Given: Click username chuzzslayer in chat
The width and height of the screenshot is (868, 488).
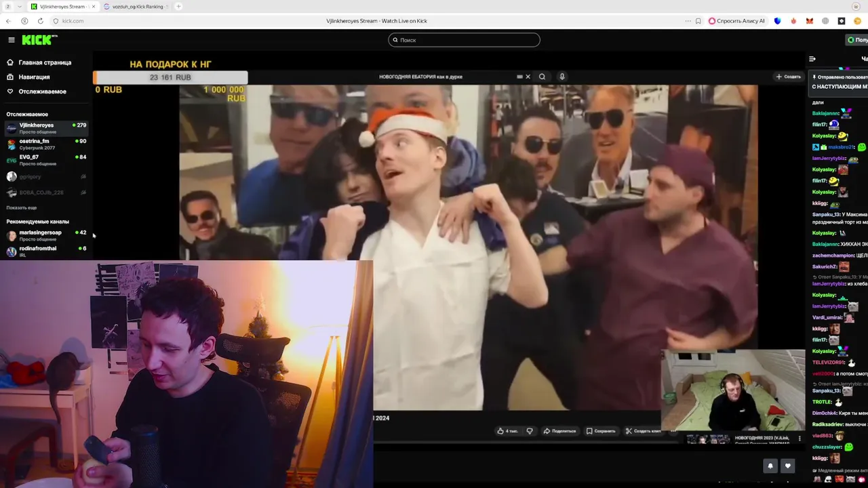Looking at the screenshot, I should [827, 447].
